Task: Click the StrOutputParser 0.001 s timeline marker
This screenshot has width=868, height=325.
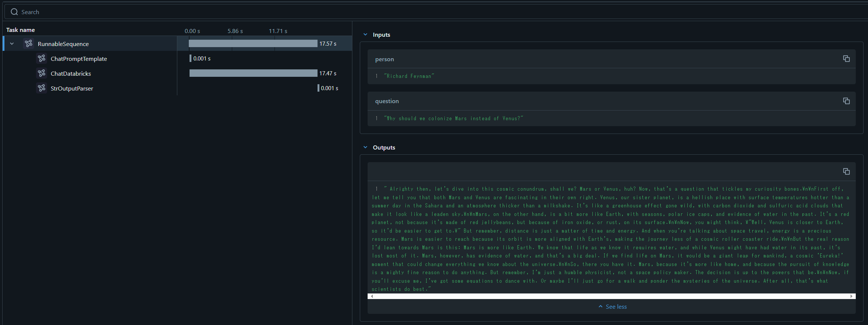Action: 318,88
